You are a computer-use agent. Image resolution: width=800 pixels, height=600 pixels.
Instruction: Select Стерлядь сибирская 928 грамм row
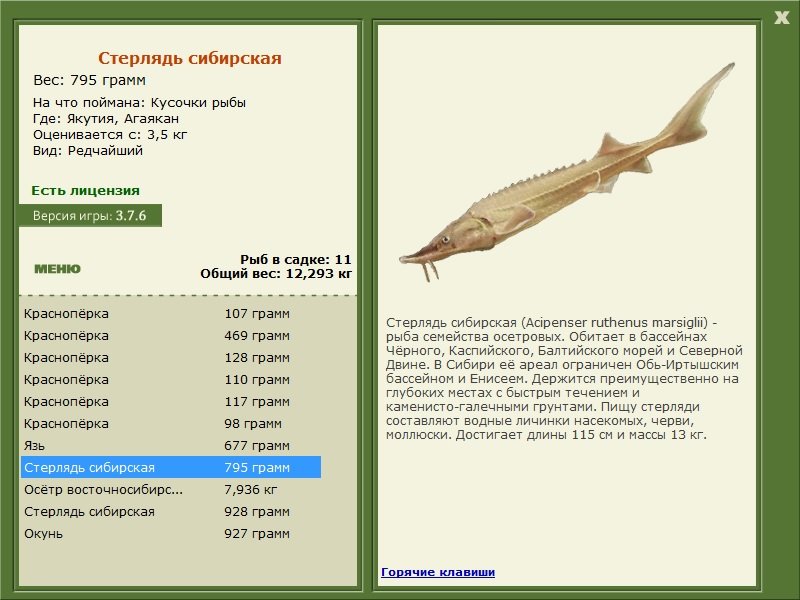click(x=170, y=512)
